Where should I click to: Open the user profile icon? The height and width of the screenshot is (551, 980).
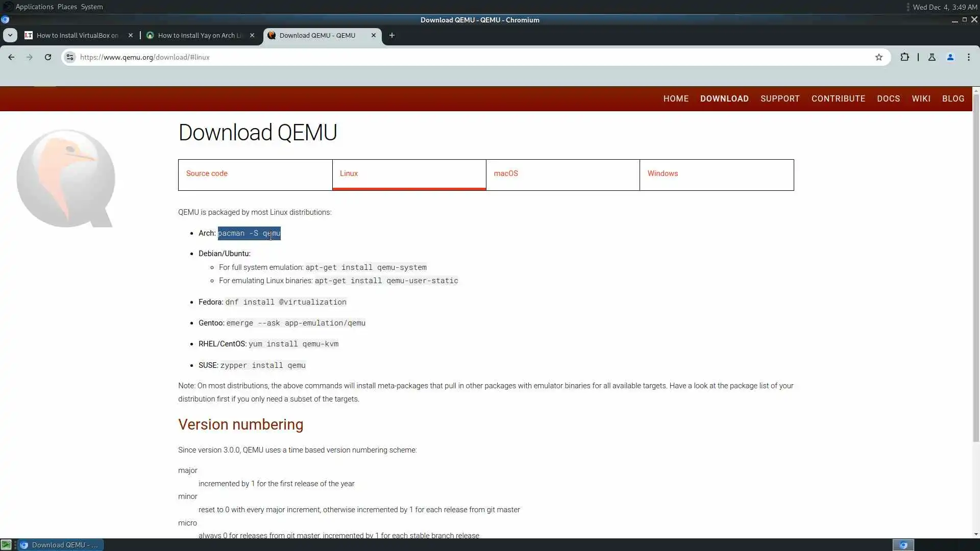tap(950, 57)
